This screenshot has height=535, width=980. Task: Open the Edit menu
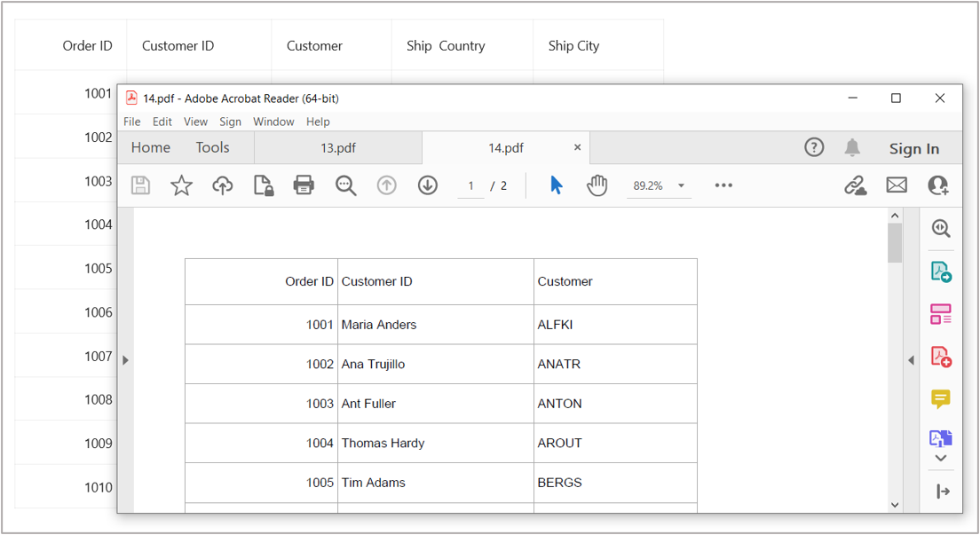[162, 122]
